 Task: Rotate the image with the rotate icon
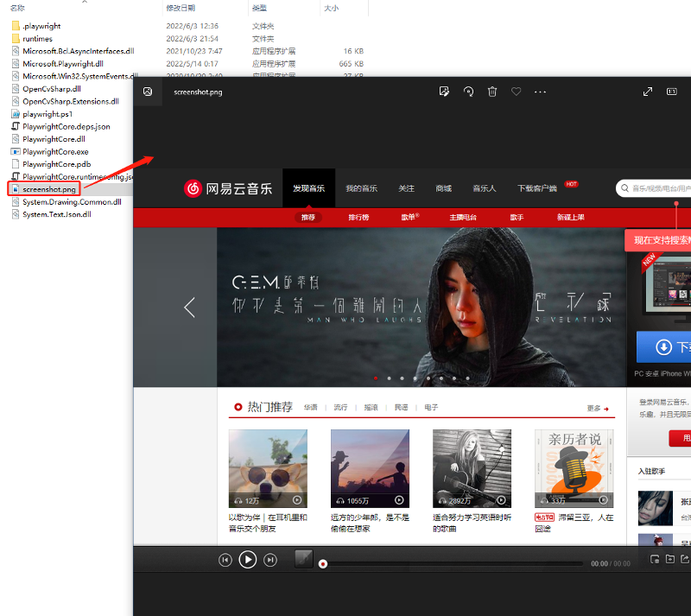[x=468, y=92]
